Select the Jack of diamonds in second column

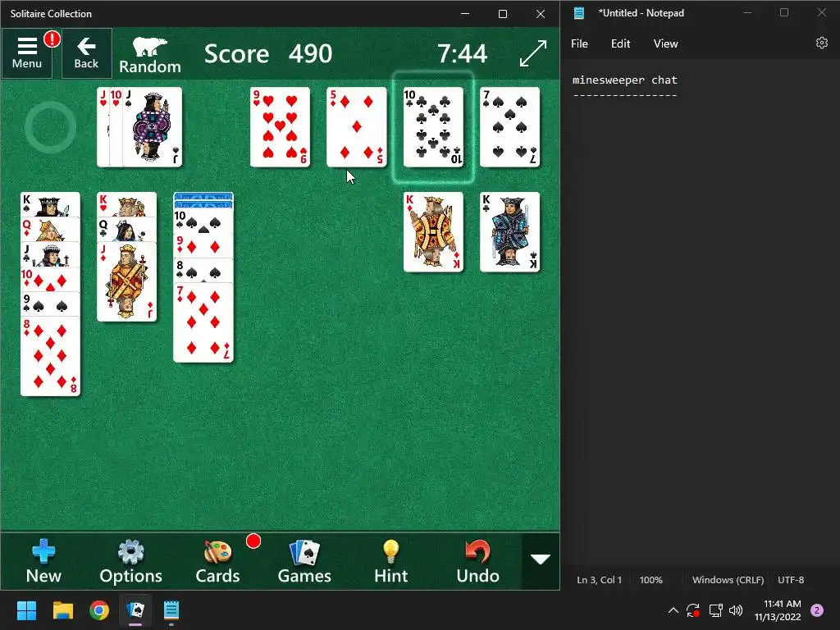point(127,282)
